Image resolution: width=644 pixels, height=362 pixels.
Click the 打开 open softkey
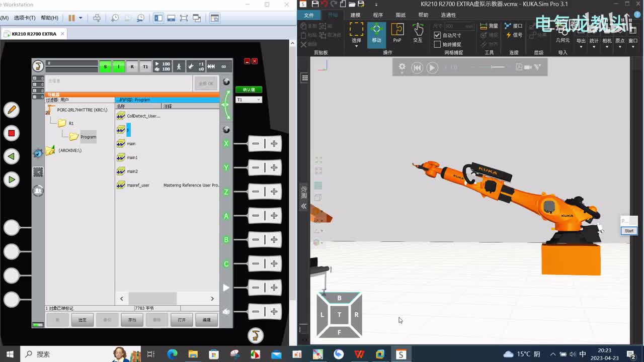[182, 320]
